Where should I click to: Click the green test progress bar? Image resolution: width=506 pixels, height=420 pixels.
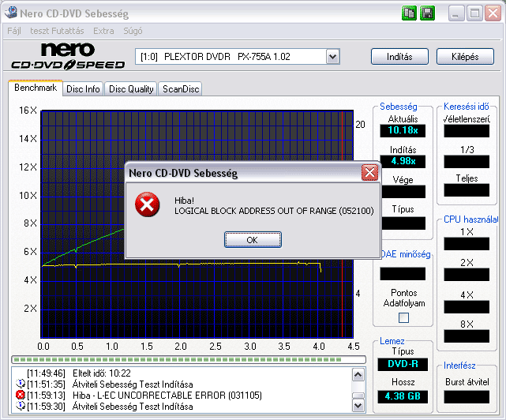click(x=189, y=359)
